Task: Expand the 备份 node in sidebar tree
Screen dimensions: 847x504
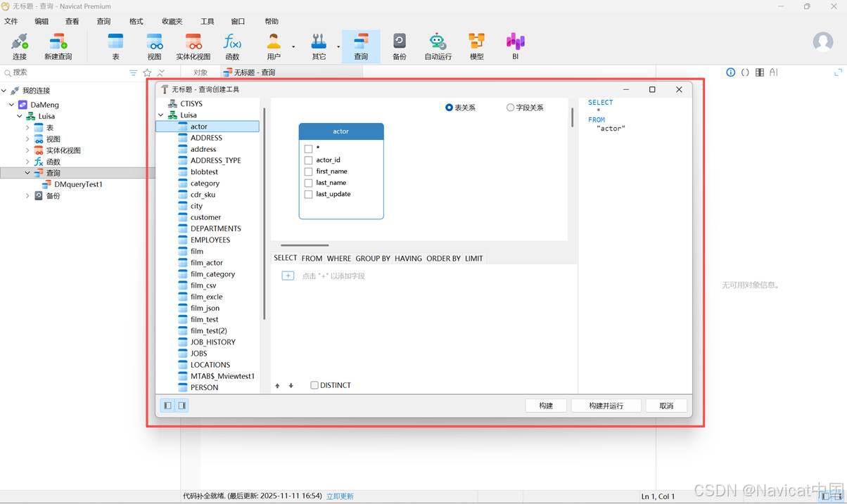Action: pyautogui.click(x=27, y=195)
